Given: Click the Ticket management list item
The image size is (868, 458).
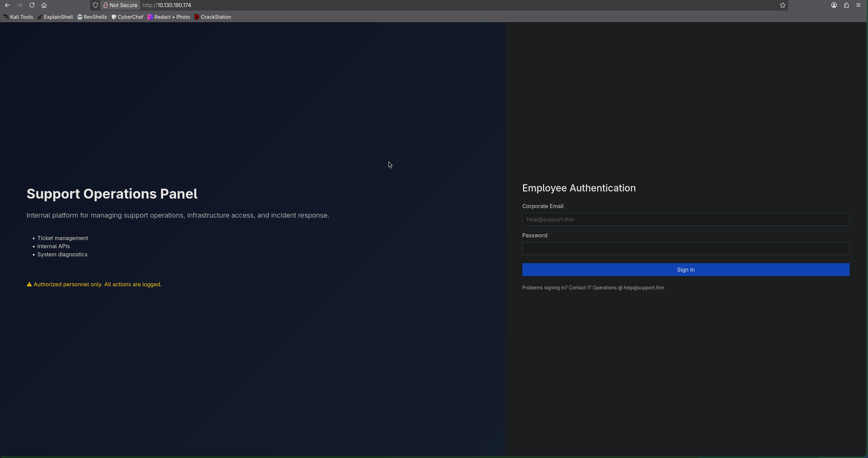Looking at the screenshot, I should (x=63, y=238).
